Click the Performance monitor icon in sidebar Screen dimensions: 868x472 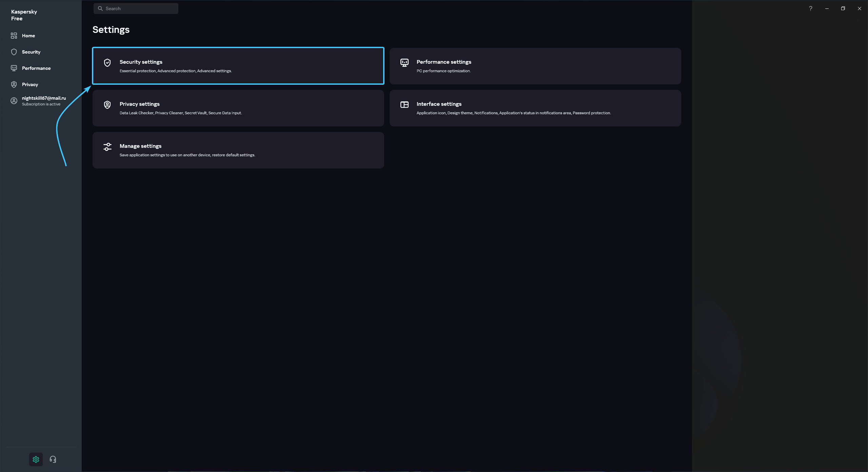pyautogui.click(x=14, y=68)
